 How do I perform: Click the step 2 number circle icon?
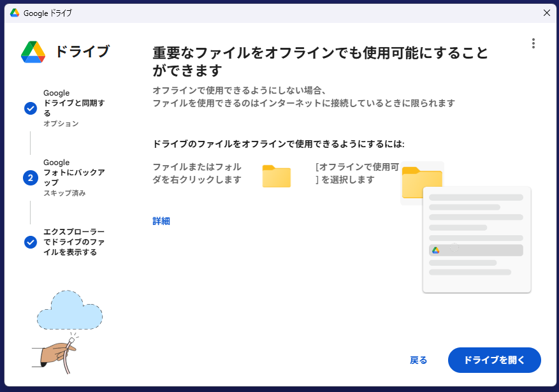[30, 178]
